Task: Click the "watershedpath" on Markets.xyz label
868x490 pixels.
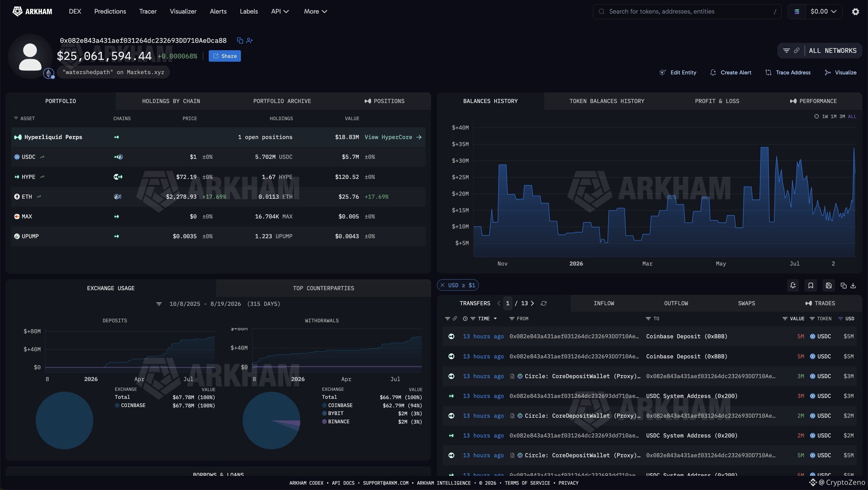Action: tap(113, 72)
